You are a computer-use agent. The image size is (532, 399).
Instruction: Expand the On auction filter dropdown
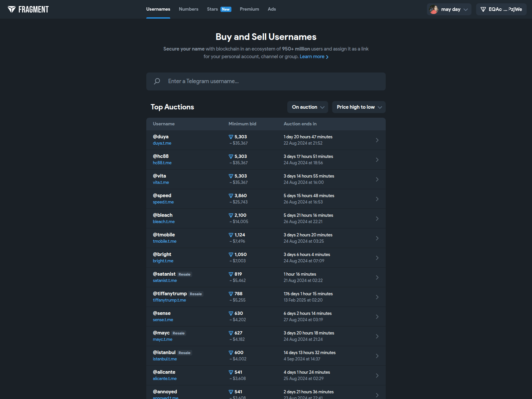(x=308, y=107)
